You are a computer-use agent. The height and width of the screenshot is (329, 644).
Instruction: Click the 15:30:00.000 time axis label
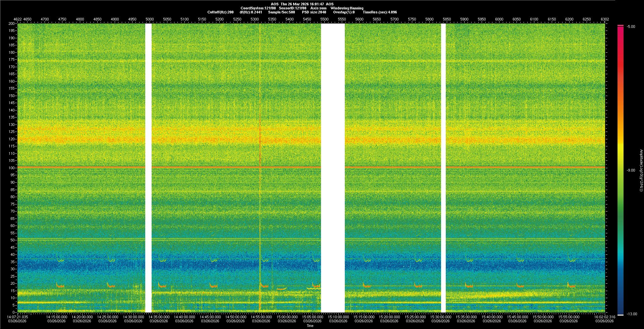tap(440, 317)
